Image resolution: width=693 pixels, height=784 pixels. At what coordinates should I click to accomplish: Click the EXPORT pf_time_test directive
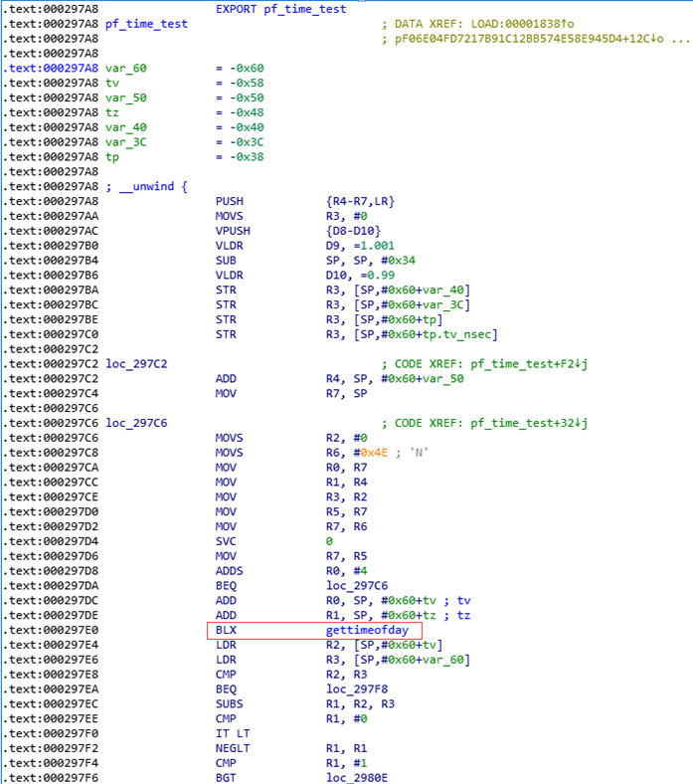pos(280,9)
